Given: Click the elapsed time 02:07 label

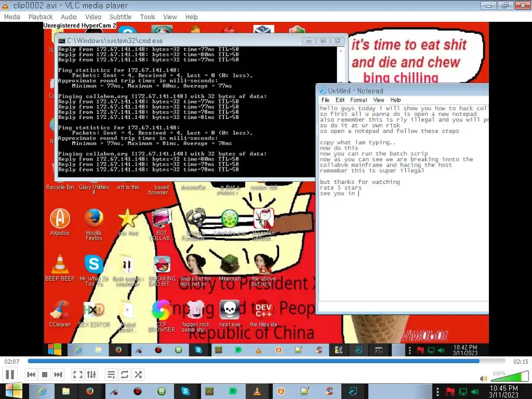Looking at the screenshot, I should [x=12, y=362].
